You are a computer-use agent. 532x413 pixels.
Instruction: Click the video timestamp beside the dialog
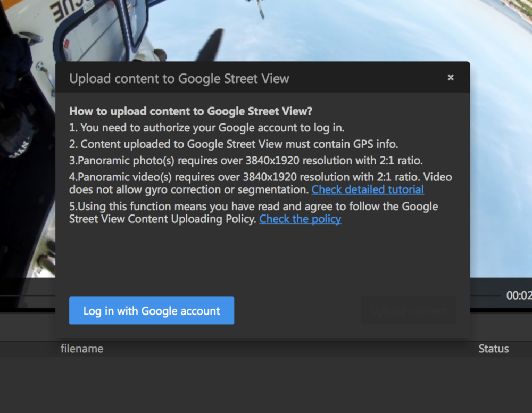point(519,295)
